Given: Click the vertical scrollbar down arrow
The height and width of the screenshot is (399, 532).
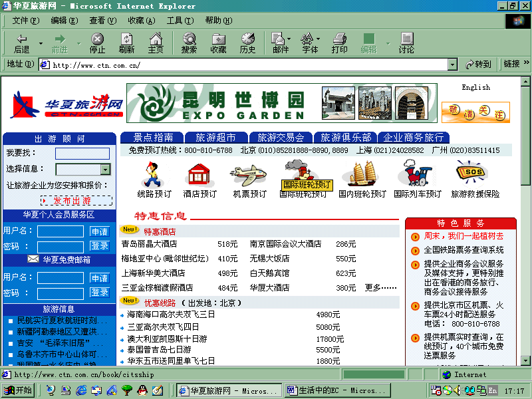Looking at the screenshot, I should click(x=525, y=360).
